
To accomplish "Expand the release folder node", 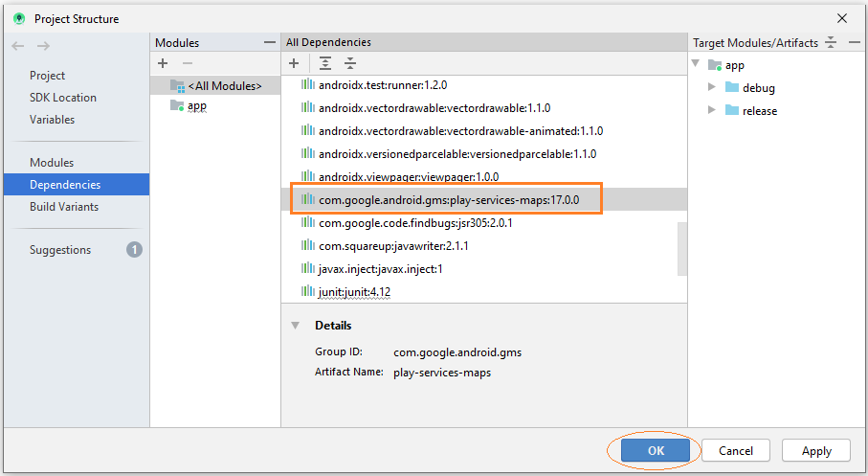I will pyautogui.click(x=712, y=110).
